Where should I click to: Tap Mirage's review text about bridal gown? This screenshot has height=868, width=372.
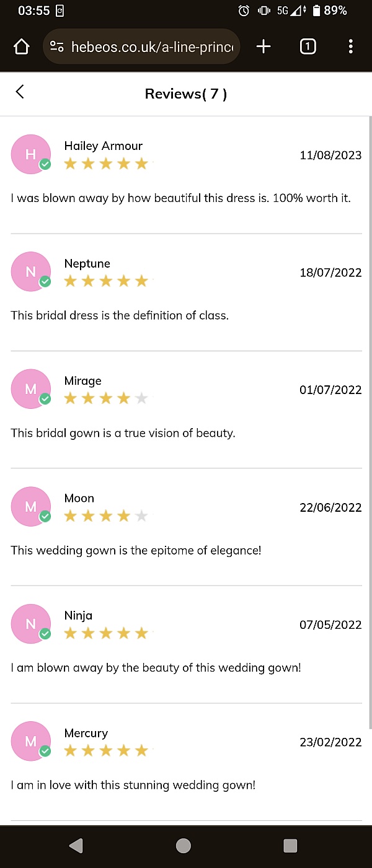pyautogui.click(x=123, y=433)
